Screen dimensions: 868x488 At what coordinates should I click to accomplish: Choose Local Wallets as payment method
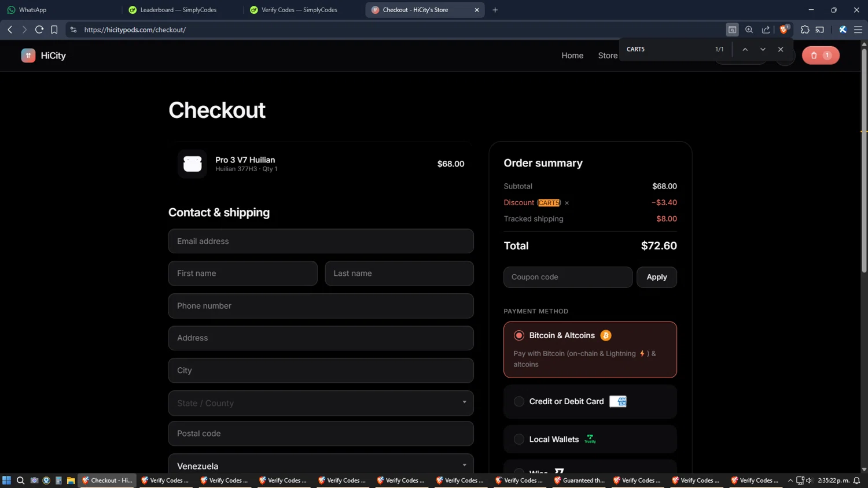tap(590, 439)
